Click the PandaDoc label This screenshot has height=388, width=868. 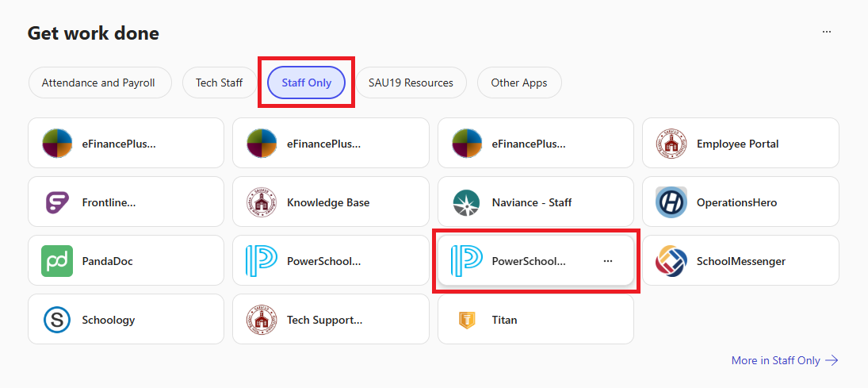tap(107, 261)
